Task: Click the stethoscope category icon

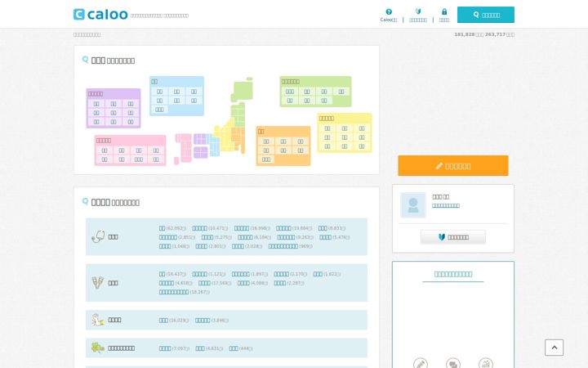Action: 98,236
